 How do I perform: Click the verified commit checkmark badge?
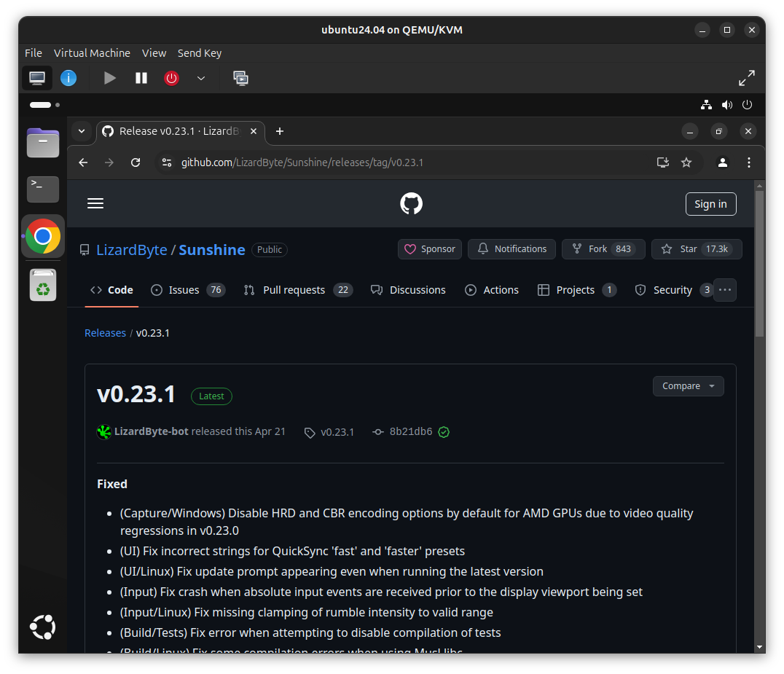click(443, 431)
